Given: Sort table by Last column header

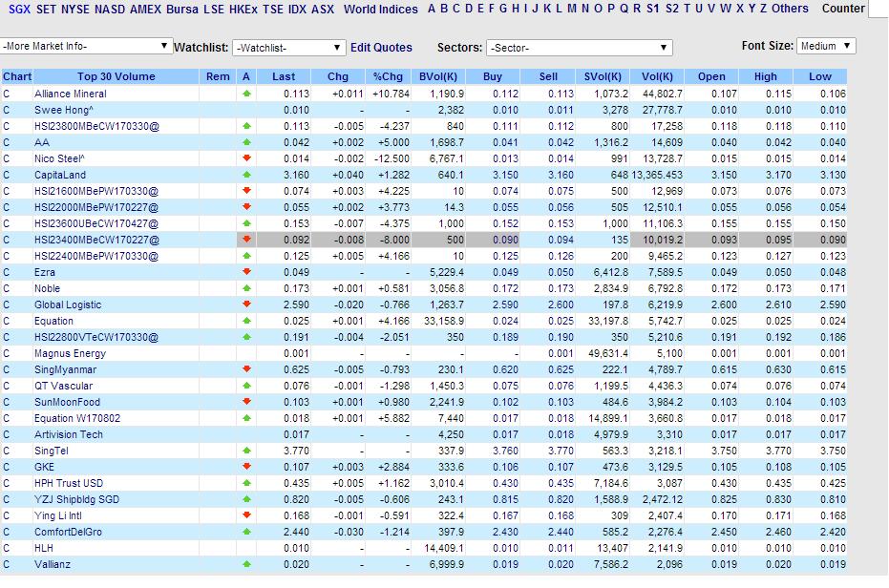Looking at the screenshot, I should (284, 76).
